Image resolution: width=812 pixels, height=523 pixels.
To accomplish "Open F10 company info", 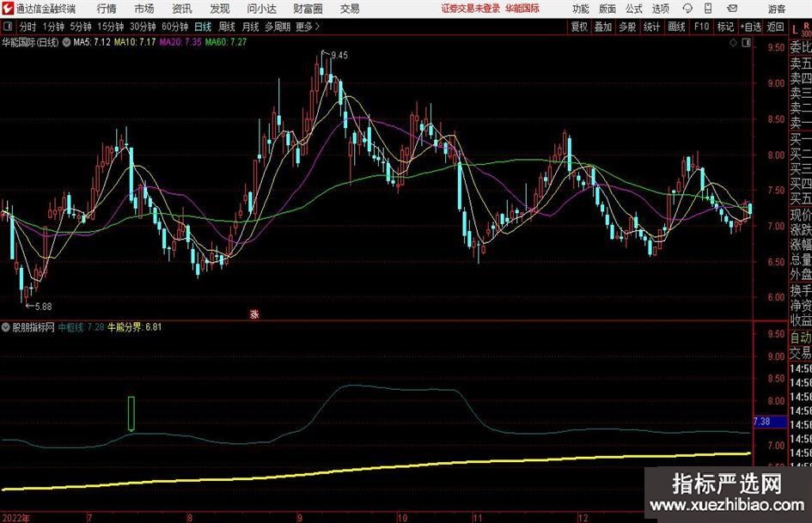I will pyautogui.click(x=701, y=27).
